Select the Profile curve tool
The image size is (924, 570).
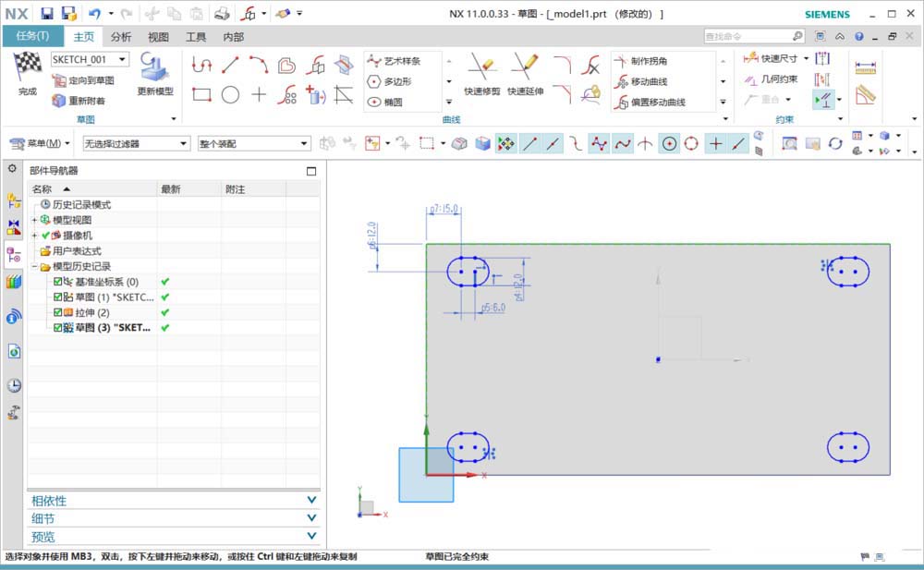pos(201,65)
